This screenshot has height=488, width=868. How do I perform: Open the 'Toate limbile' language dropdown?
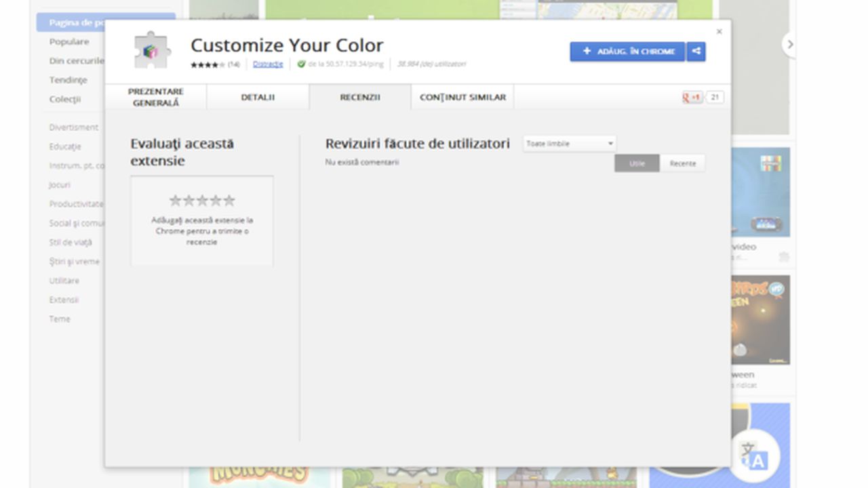point(568,143)
